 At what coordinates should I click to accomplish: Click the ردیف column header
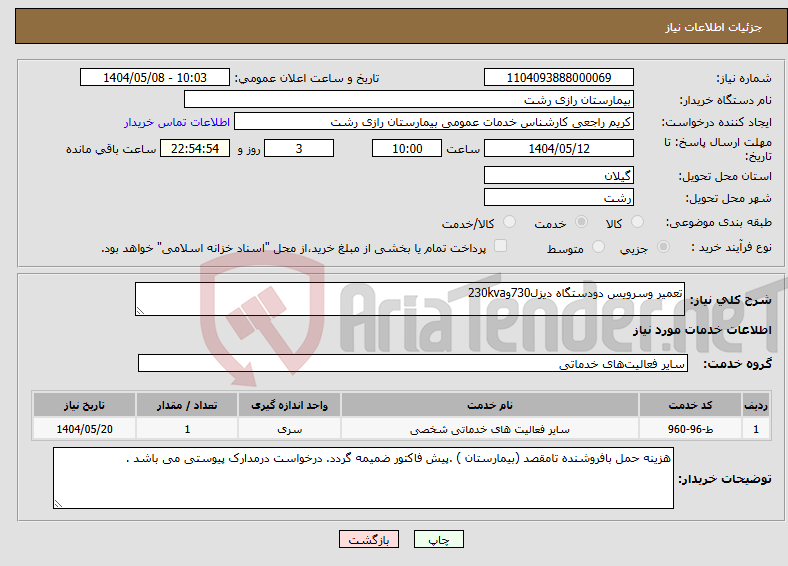coord(756,405)
